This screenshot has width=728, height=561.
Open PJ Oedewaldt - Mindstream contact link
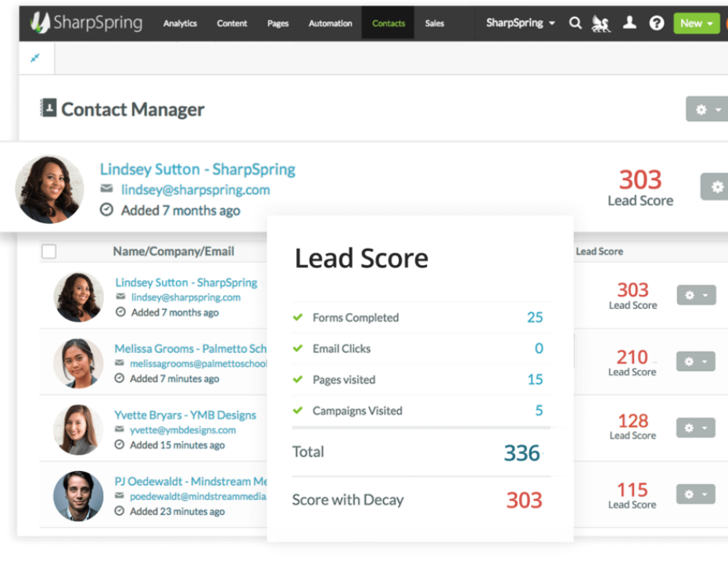[191, 481]
